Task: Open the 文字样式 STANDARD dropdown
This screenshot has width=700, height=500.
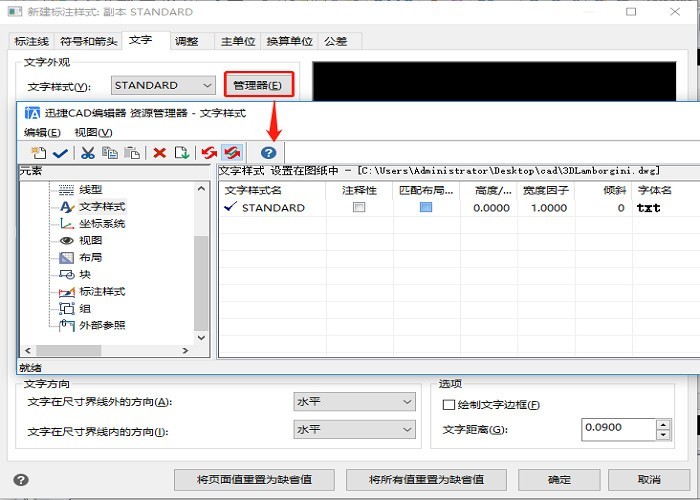Action: coord(163,85)
